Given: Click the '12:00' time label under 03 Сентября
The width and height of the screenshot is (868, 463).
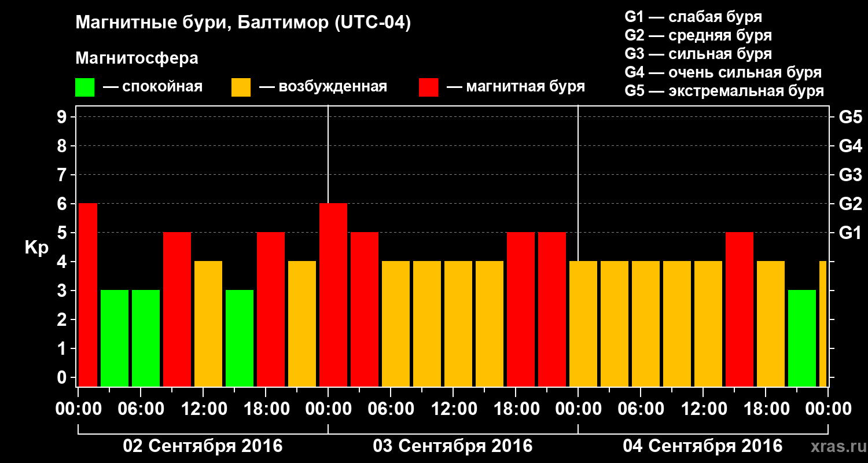Looking at the screenshot, I should (453, 409).
